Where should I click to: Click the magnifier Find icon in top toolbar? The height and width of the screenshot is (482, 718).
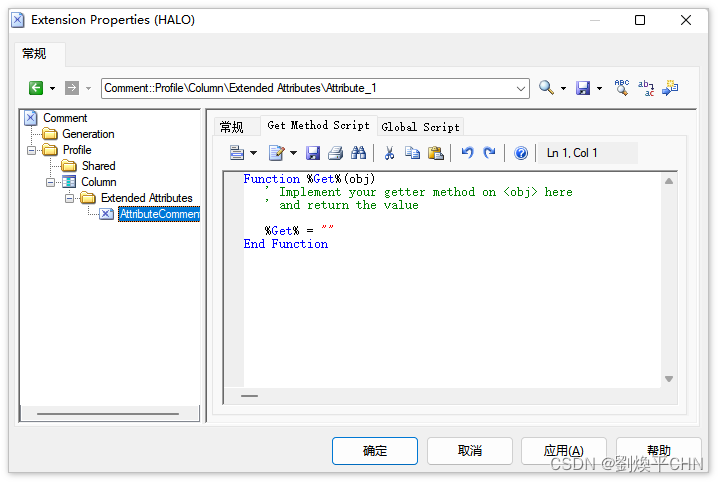pyautogui.click(x=546, y=87)
